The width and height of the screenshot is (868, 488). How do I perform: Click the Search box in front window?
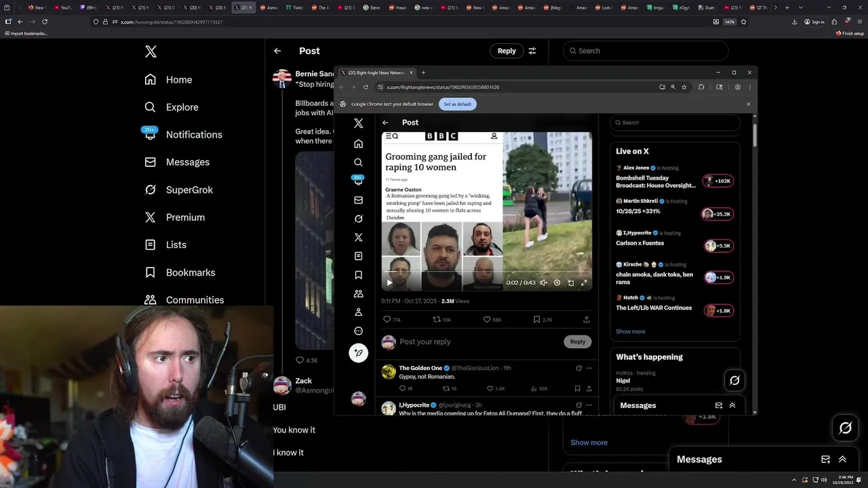675,123
